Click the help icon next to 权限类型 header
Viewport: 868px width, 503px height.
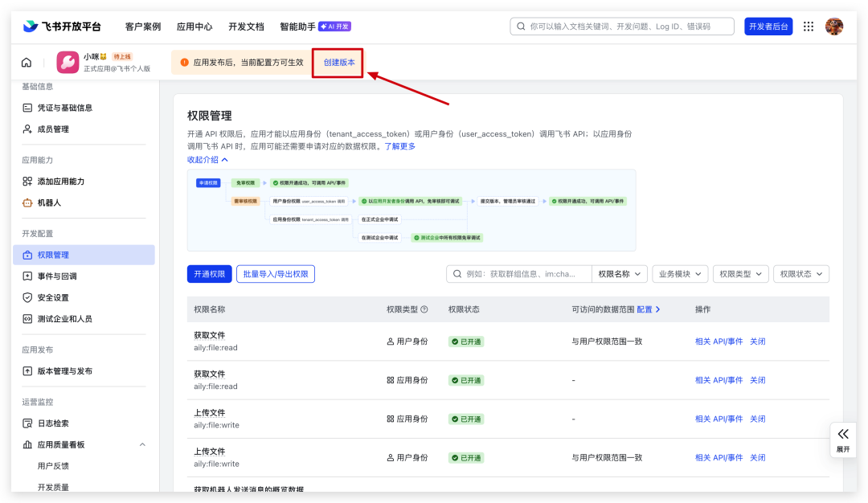pos(424,309)
